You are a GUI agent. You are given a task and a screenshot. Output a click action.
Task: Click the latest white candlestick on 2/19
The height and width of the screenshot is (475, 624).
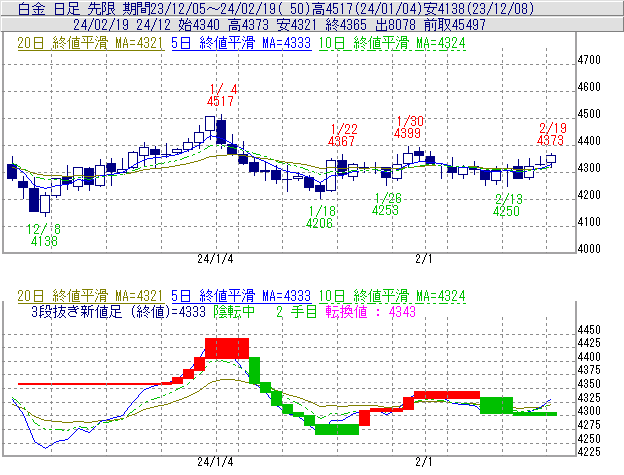(x=551, y=159)
